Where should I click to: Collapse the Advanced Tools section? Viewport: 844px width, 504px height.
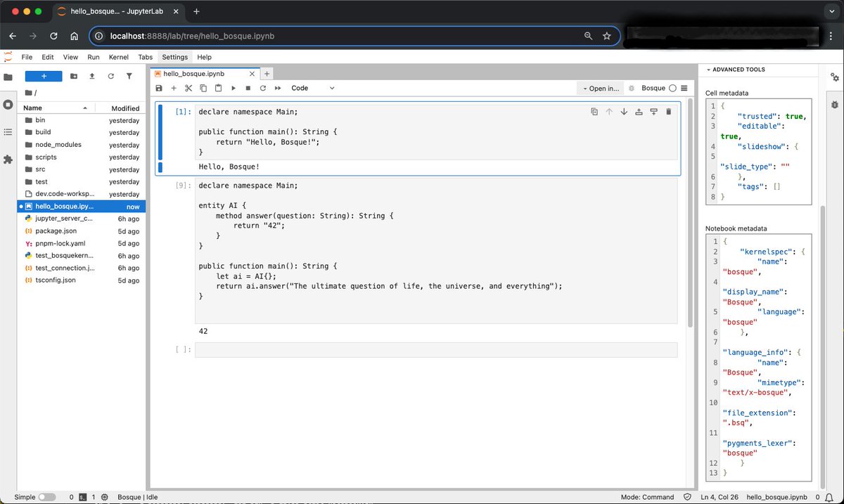(x=736, y=70)
